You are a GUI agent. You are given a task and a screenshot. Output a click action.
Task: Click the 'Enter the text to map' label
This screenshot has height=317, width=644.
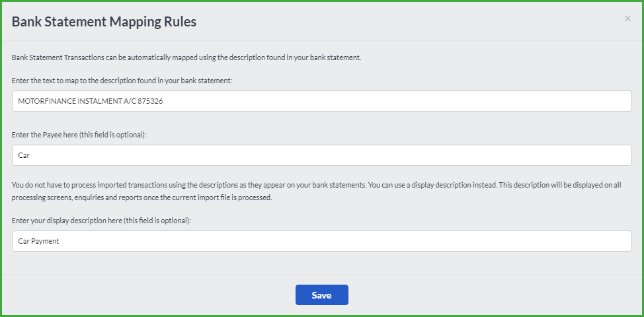click(x=122, y=81)
